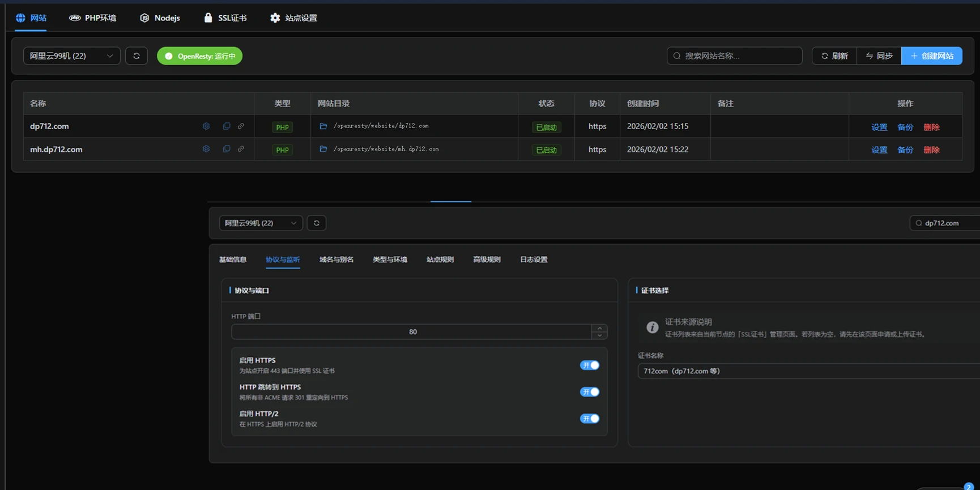Click the 创建网站 button
Viewport: 980px width, 490px height.
click(931, 56)
